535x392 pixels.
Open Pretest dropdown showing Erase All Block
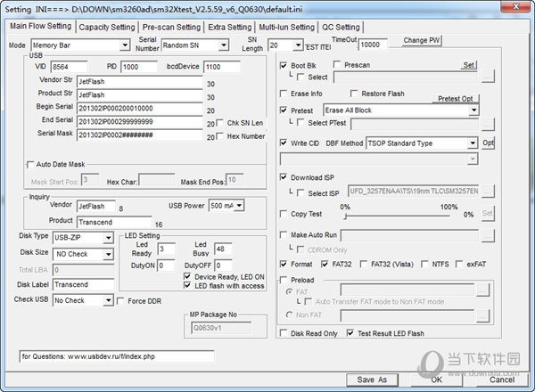[x=474, y=110]
